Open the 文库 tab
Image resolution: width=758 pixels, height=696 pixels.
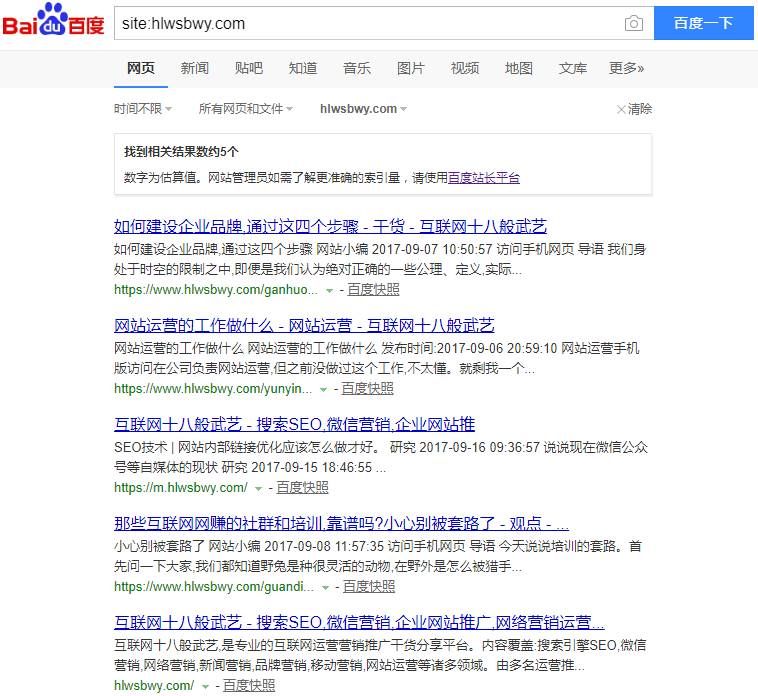pos(573,68)
